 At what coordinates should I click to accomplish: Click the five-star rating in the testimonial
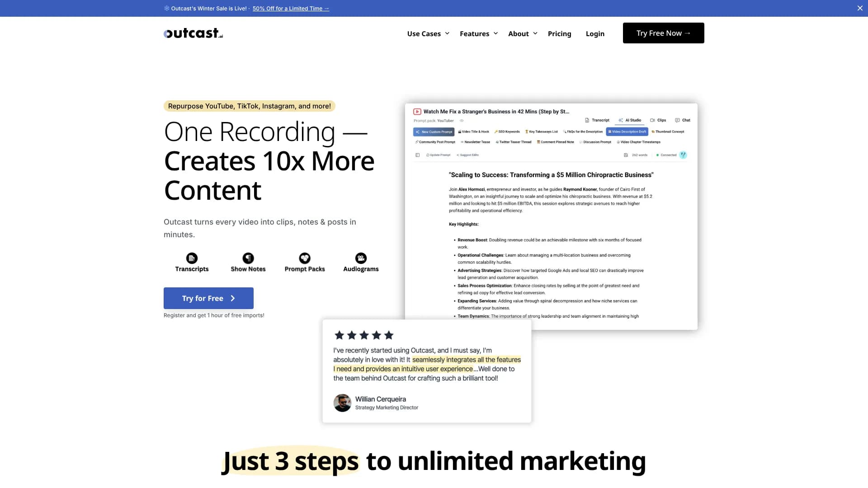(x=364, y=335)
